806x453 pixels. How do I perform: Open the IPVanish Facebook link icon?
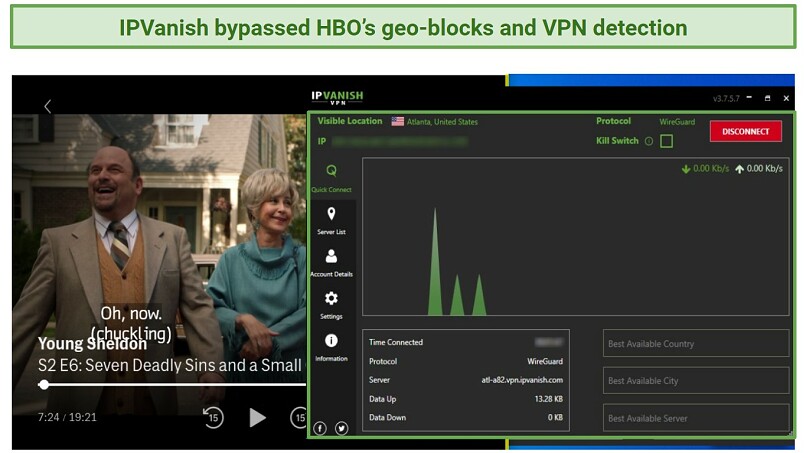(320, 428)
